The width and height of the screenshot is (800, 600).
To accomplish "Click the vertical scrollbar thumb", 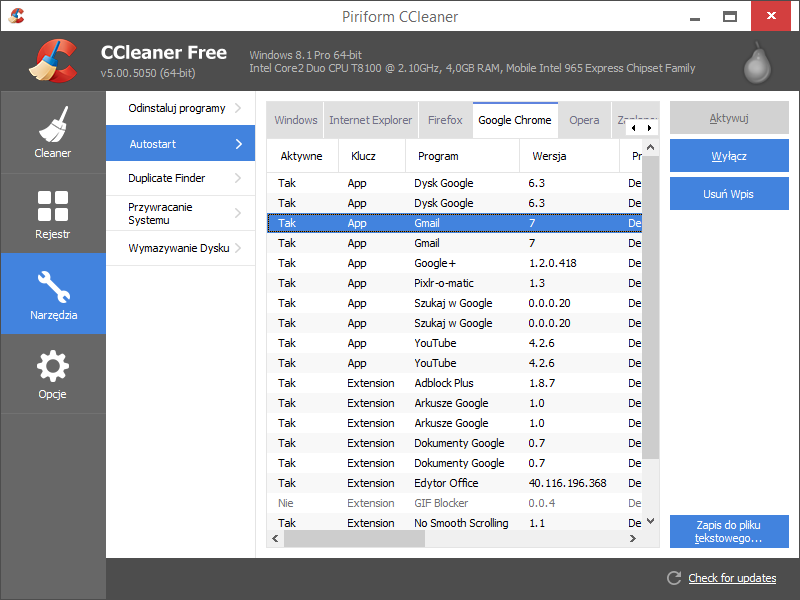I will (x=651, y=307).
